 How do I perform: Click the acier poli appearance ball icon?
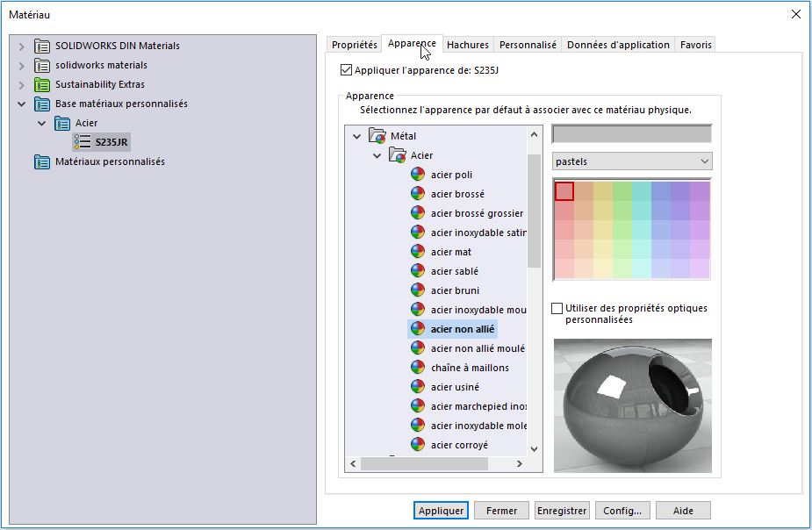pos(418,175)
